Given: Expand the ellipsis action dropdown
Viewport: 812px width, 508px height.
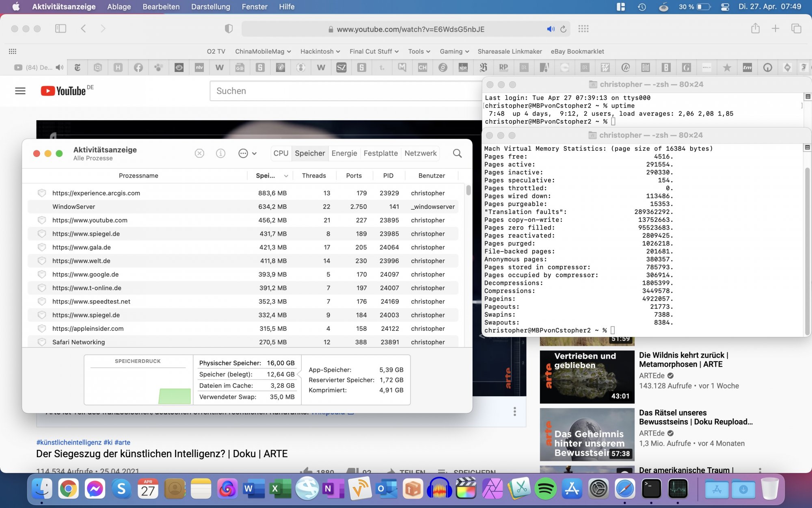Looking at the screenshot, I should coord(247,153).
